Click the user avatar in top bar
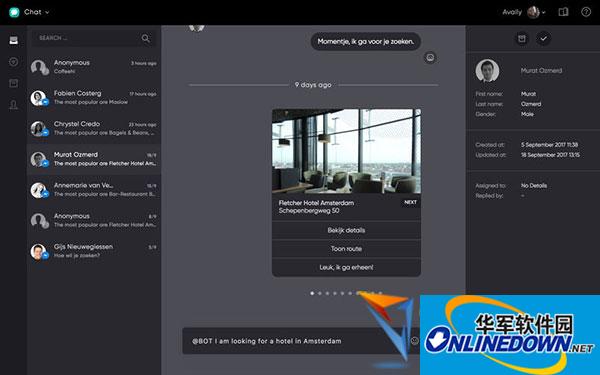The height and width of the screenshot is (375, 600). pyautogui.click(x=533, y=12)
